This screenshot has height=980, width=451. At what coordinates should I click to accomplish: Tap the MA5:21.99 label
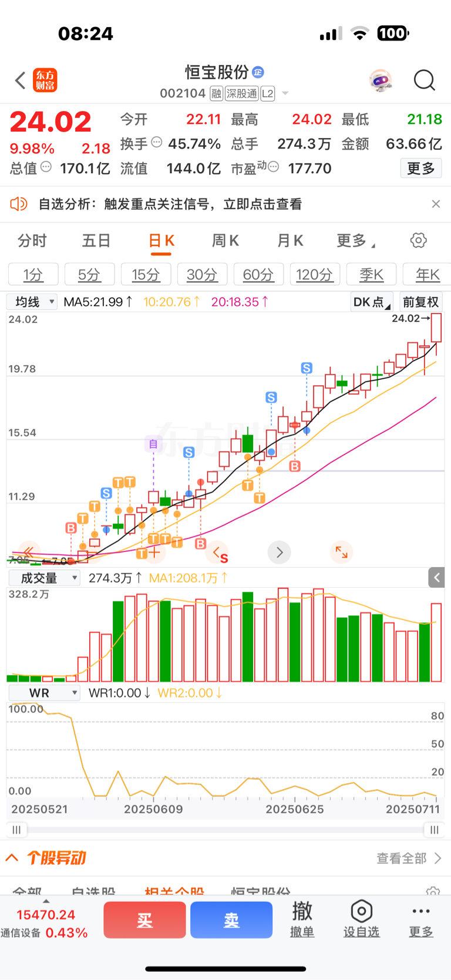coord(97,302)
